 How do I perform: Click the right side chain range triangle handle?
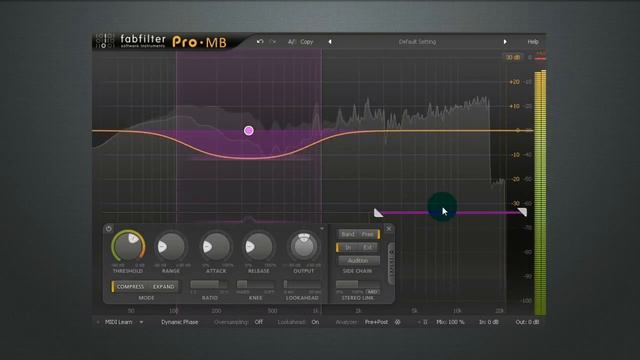point(522,212)
